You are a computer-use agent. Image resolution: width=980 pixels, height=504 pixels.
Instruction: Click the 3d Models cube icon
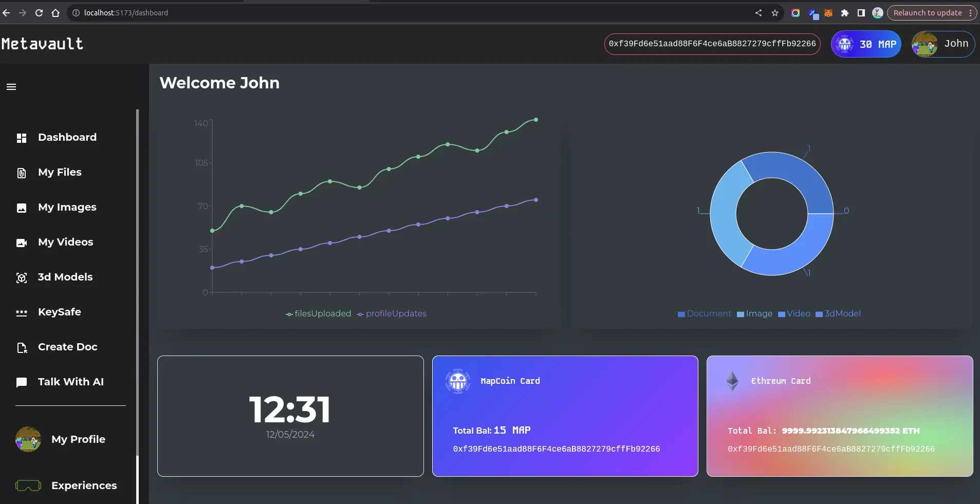(x=22, y=278)
